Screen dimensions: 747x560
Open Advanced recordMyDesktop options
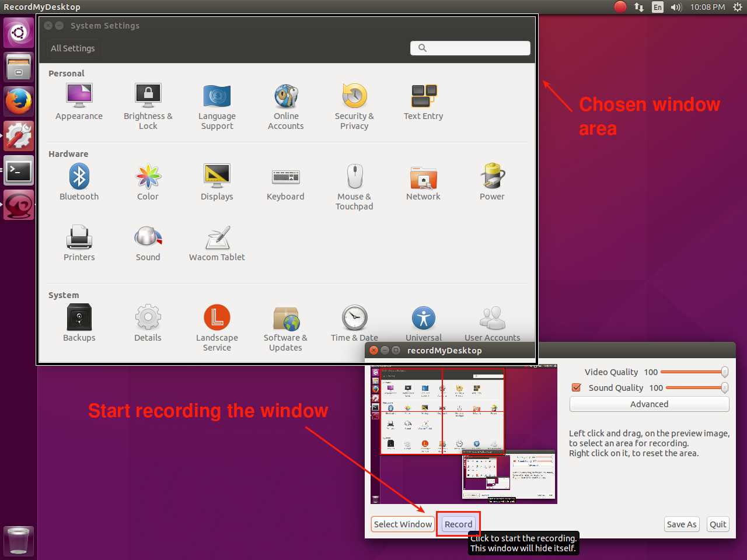coord(649,404)
